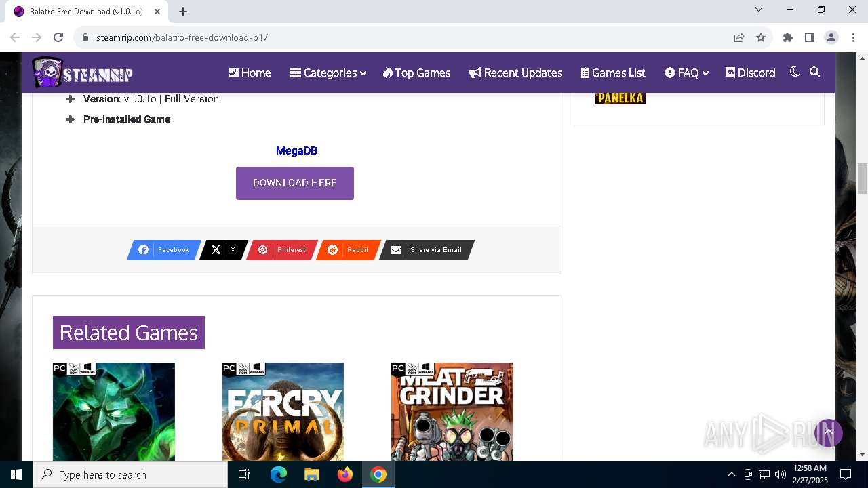Share this page icon in address bar
Viewport: 868px width, 488px height.
[x=739, y=37]
